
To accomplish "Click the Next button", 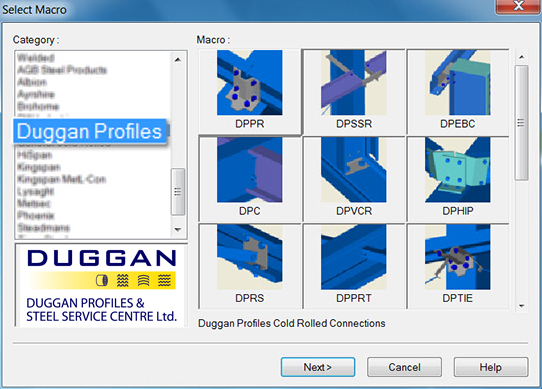I will pyautogui.click(x=318, y=367).
